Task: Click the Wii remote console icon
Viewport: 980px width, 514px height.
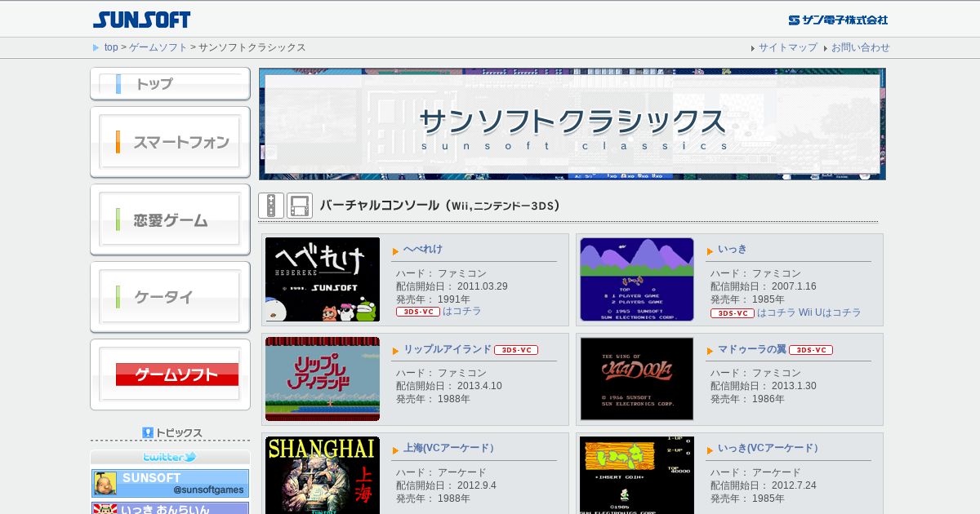Action: (x=271, y=206)
